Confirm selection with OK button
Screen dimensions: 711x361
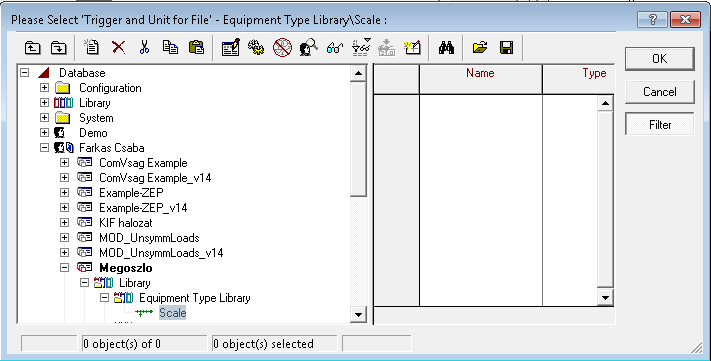point(660,59)
